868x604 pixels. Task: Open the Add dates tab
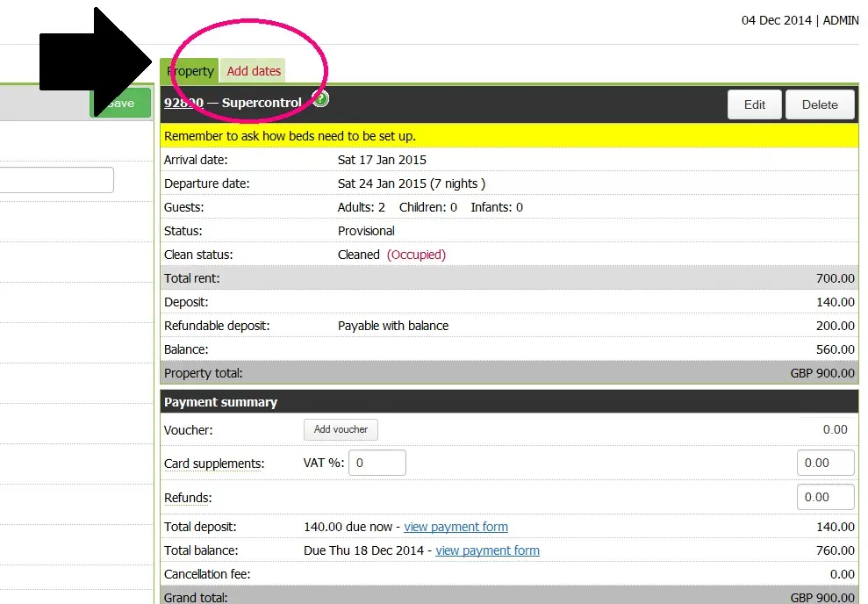click(x=254, y=71)
